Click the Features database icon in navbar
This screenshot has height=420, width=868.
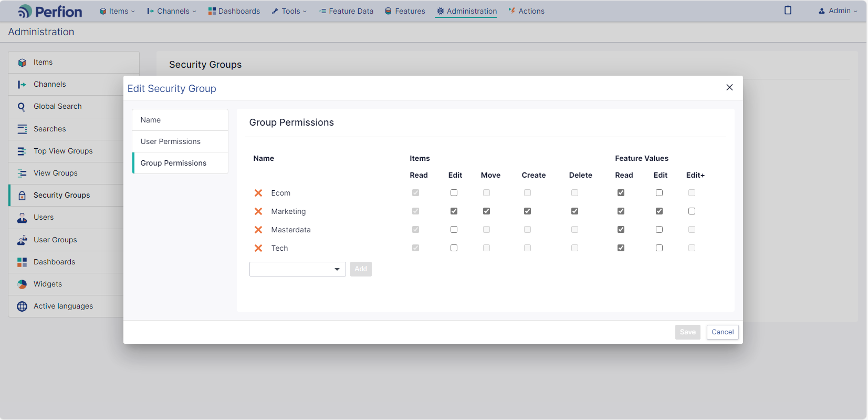click(389, 11)
